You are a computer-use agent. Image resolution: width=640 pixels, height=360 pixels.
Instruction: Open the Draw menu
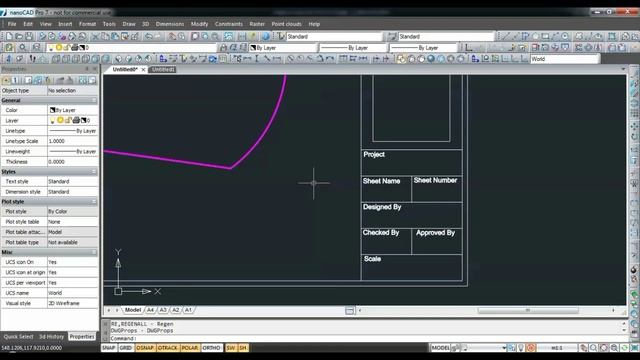coord(129,24)
